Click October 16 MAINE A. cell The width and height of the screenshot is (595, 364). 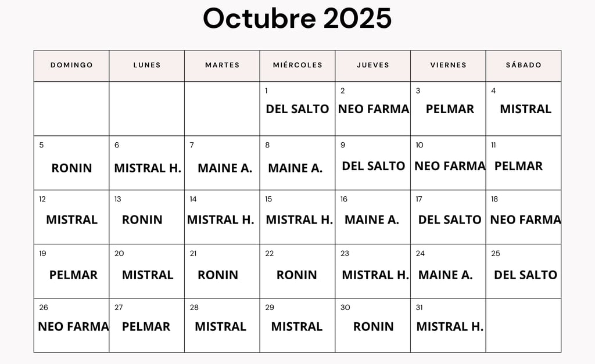[372, 219]
